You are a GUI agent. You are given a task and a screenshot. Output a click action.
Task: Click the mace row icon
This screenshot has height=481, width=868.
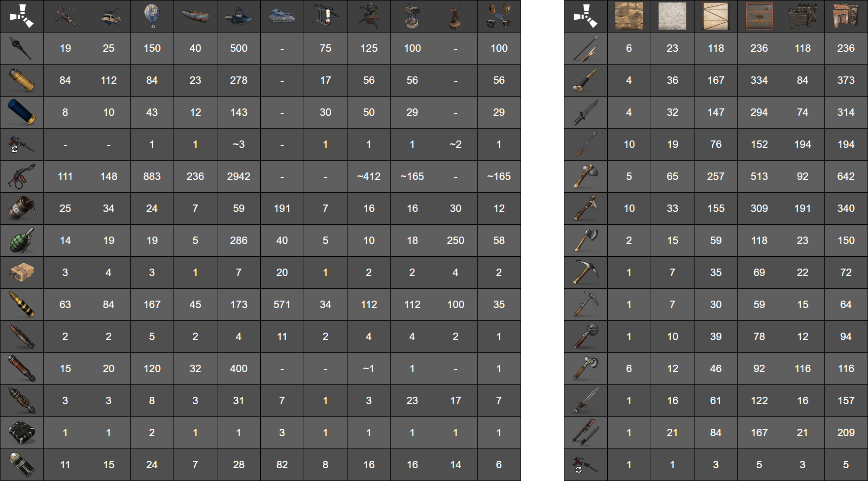(x=586, y=144)
